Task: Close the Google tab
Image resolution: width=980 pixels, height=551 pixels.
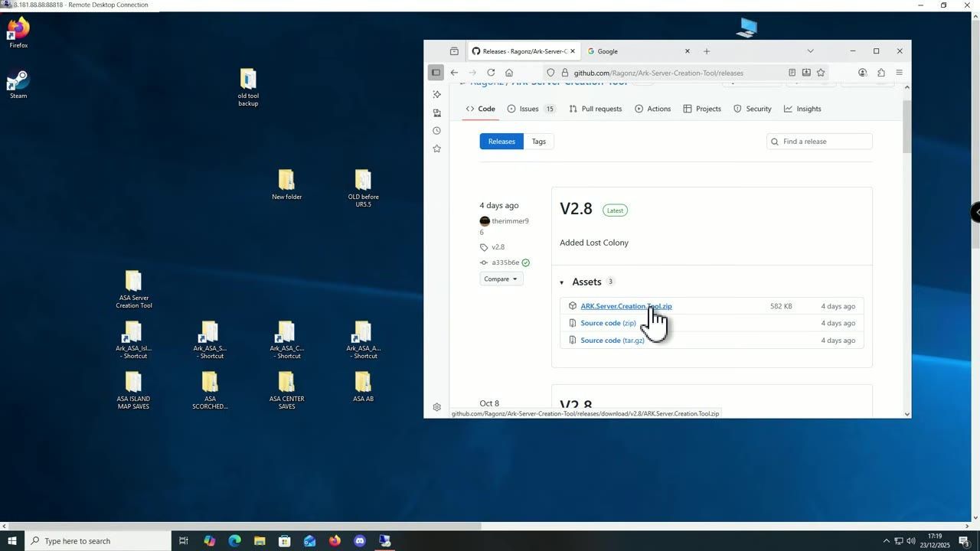Action: coord(687,51)
